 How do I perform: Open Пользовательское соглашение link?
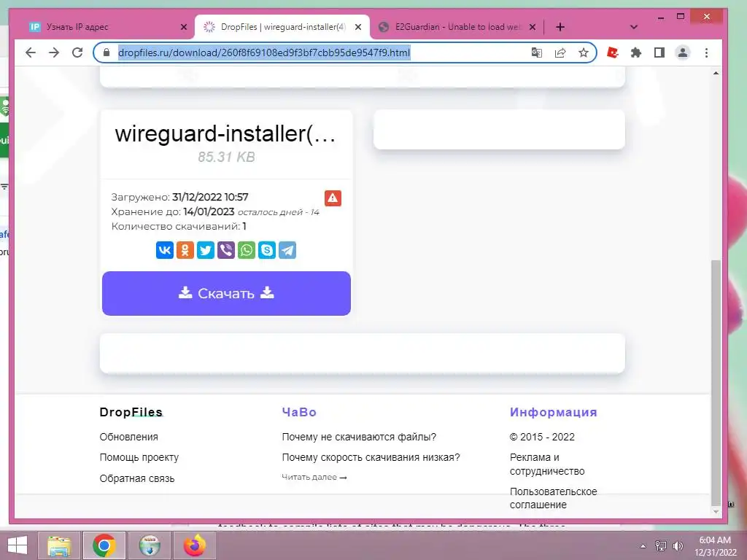point(553,497)
